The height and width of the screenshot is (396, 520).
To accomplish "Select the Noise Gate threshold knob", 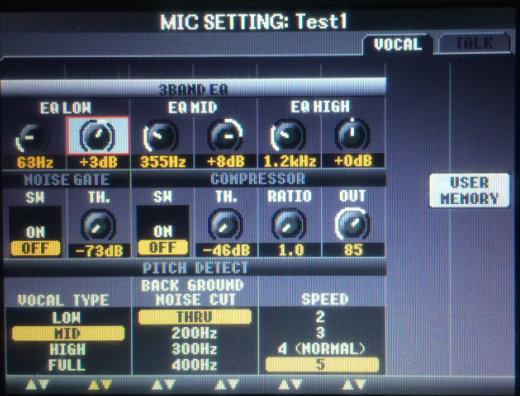I will pos(98,225).
